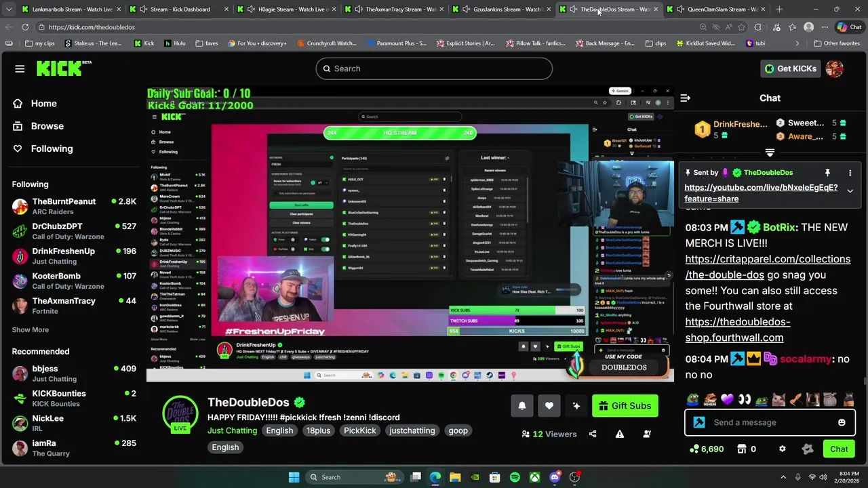The image size is (868, 488).
Task: Expand the pinned message chevron
Action: pos(850,191)
